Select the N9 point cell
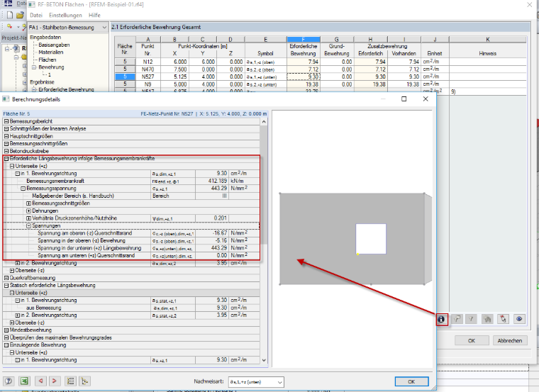 pyautogui.click(x=148, y=84)
